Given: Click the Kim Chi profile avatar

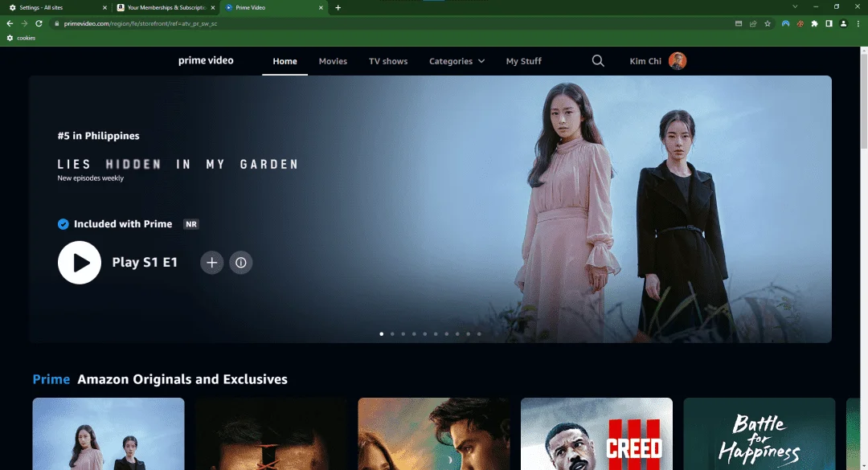Looking at the screenshot, I should pos(678,61).
